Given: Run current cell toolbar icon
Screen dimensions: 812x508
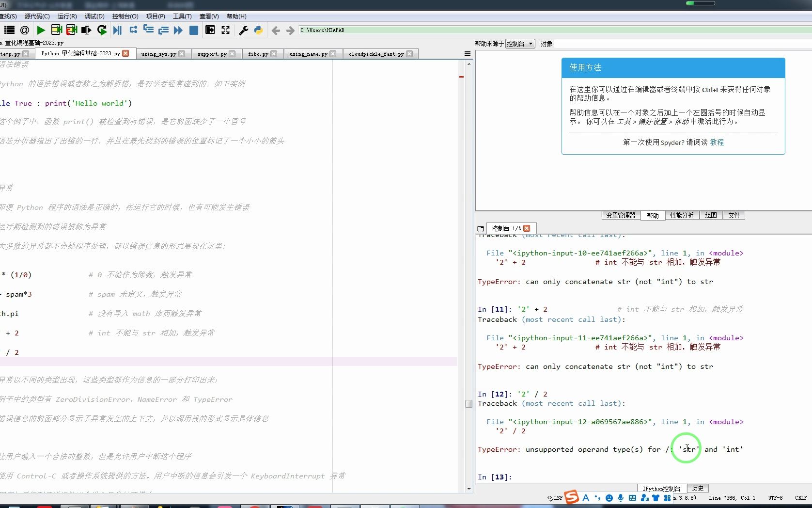Looking at the screenshot, I should [x=56, y=30].
